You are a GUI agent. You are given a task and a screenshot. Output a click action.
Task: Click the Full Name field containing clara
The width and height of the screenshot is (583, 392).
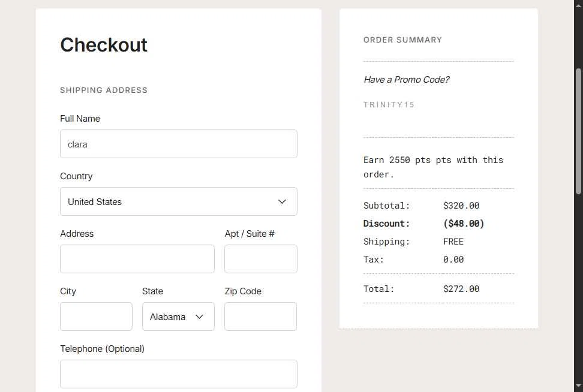179,144
